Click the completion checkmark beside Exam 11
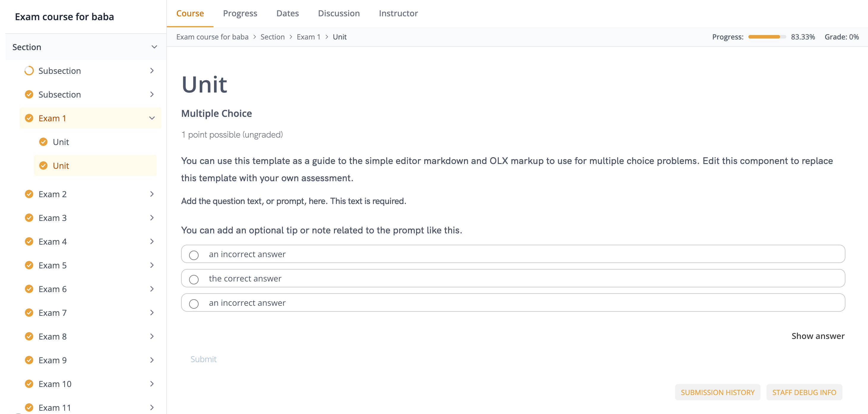Viewport: 868px width, 414px height. [29, 407]
